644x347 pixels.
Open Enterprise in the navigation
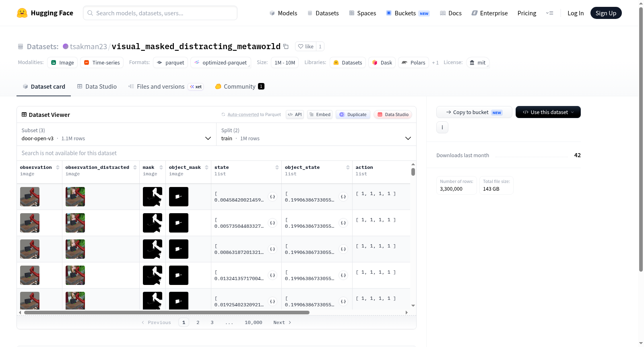489,13
